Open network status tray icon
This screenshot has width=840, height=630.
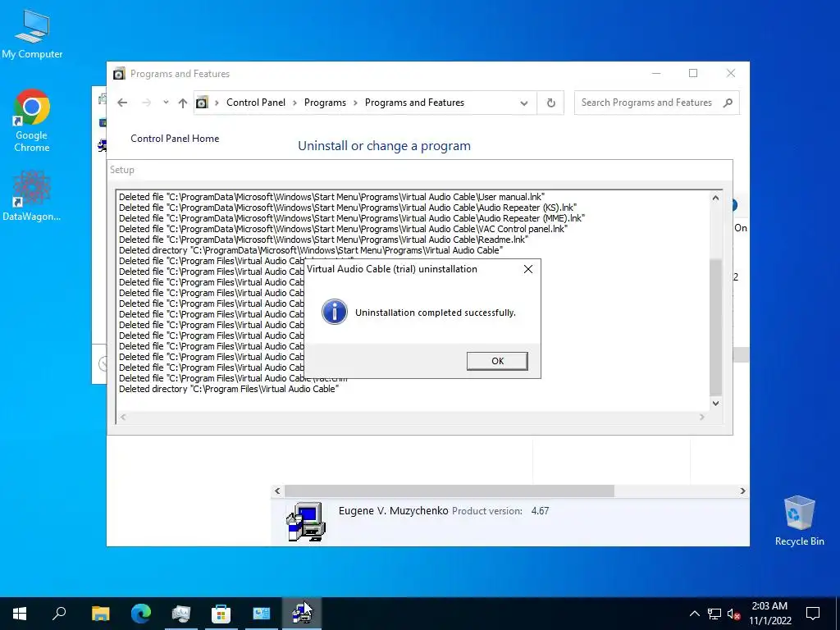point(714,614)
